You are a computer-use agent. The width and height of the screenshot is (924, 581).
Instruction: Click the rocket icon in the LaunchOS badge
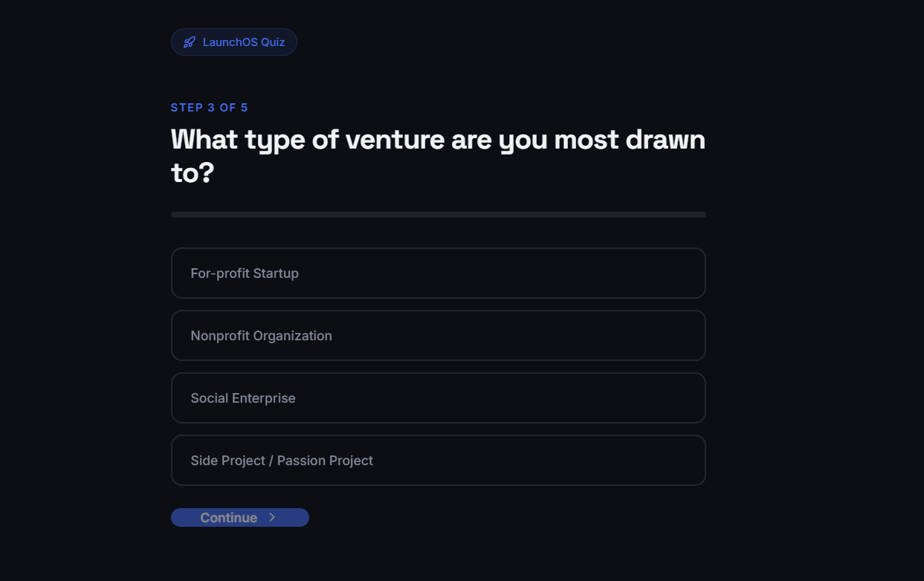[190, 42]
